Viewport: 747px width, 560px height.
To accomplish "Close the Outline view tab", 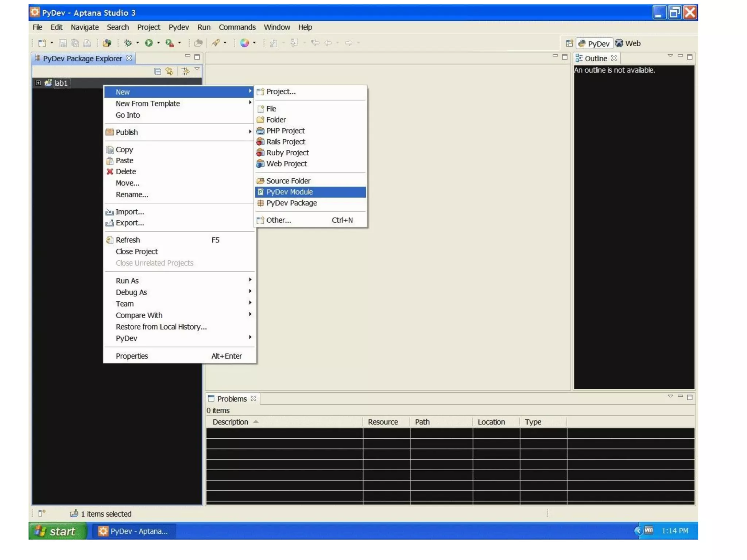I will 614,58.
